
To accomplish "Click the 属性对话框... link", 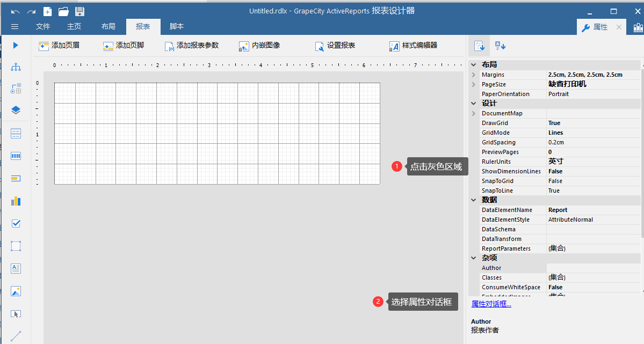I will [x=491, y=304].
